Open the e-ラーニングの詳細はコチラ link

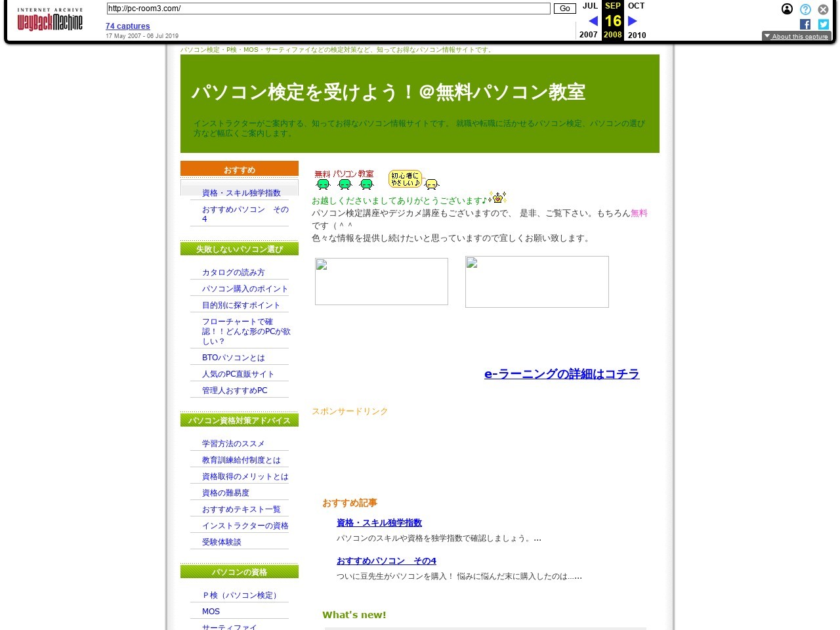[562, 374]
